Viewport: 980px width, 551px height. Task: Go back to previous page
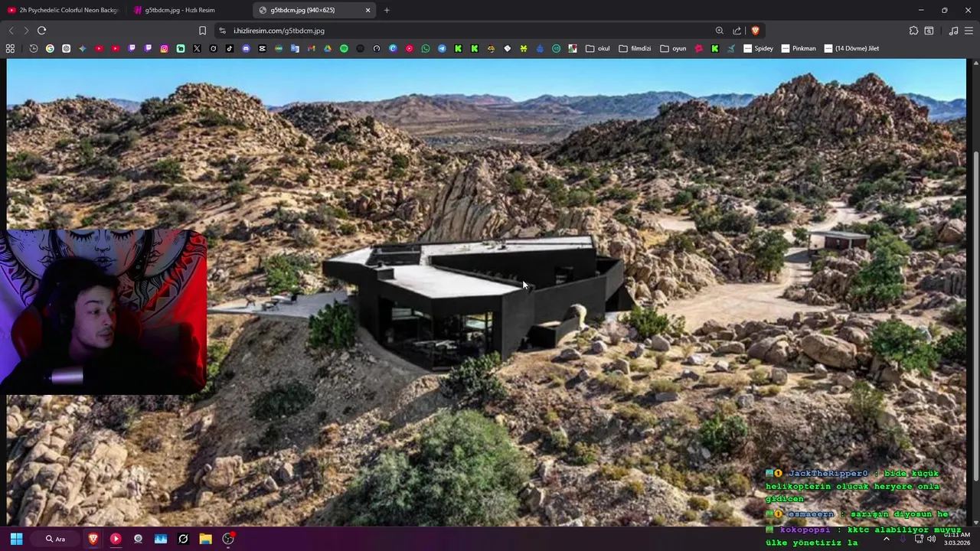(11, 31)
